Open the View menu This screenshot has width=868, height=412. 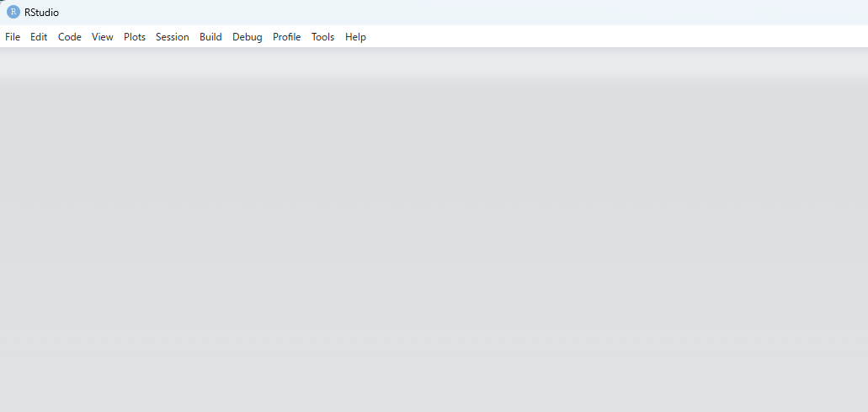pos(103,37)
